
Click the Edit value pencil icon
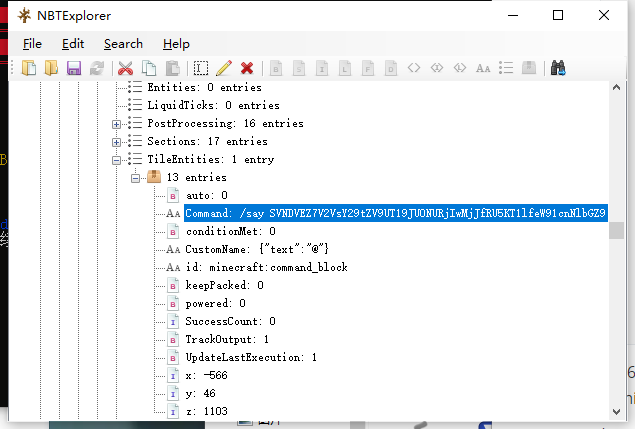click(223, 68)
